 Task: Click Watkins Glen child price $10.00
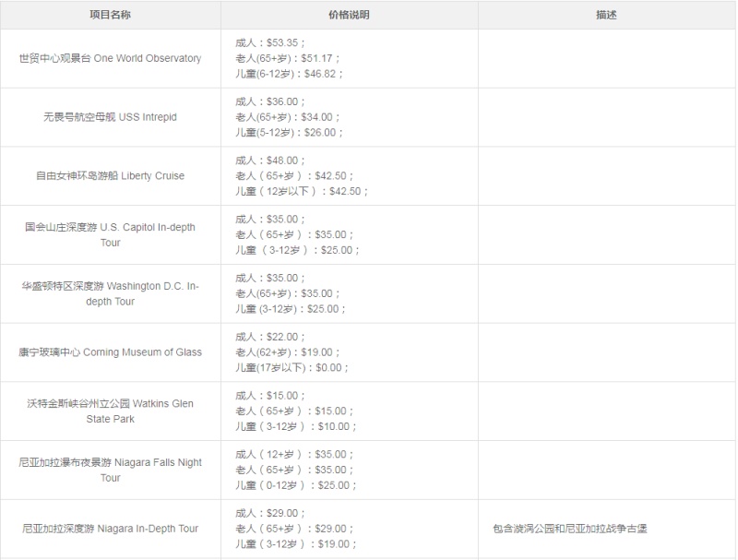(334, 427)
